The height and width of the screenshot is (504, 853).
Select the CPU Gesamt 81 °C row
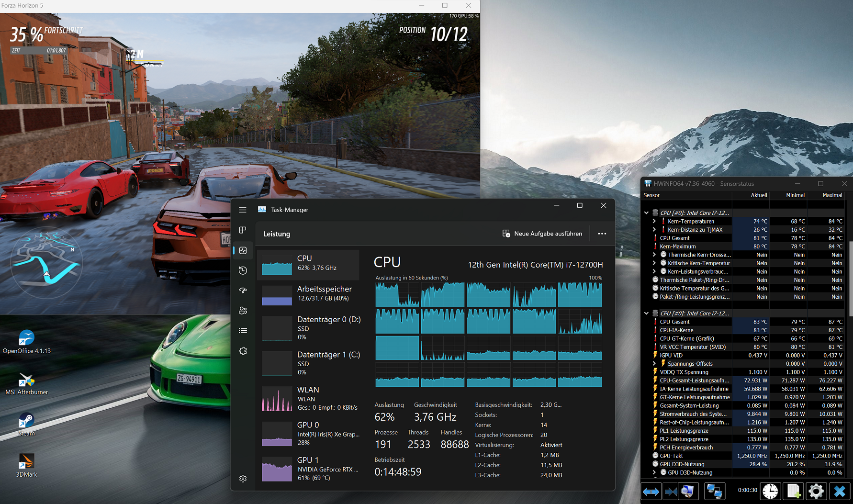click(743, 238)
